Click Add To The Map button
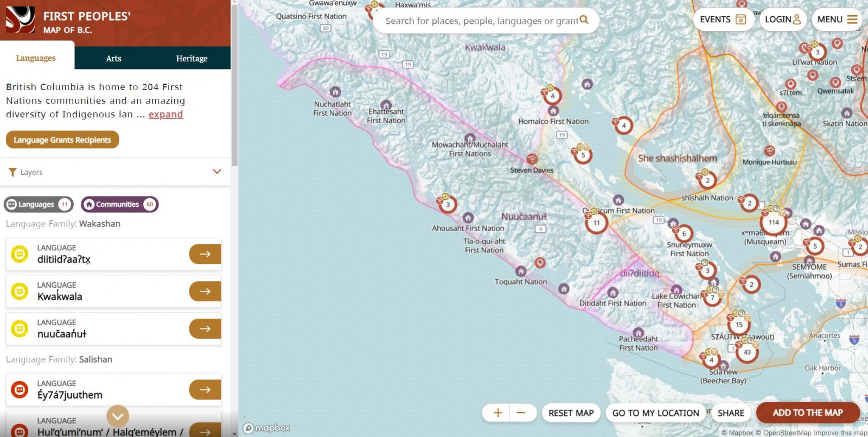Screen dimensions: 868x437 808,413
